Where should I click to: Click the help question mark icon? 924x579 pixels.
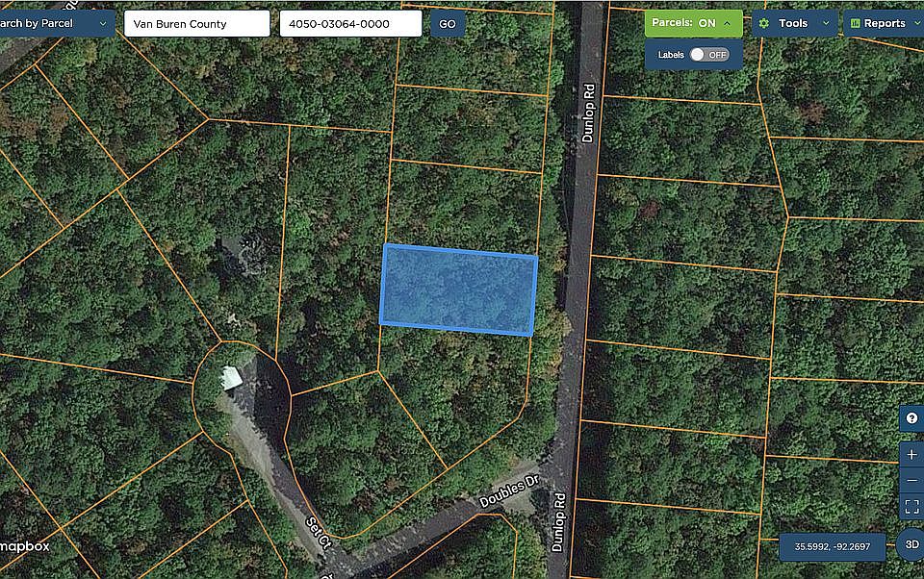coord(911,418)
